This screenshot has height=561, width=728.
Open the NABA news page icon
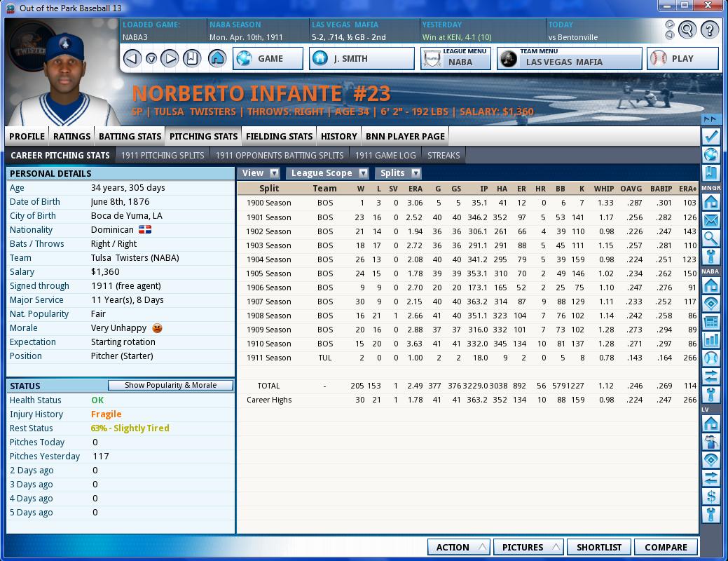point(710,322)
